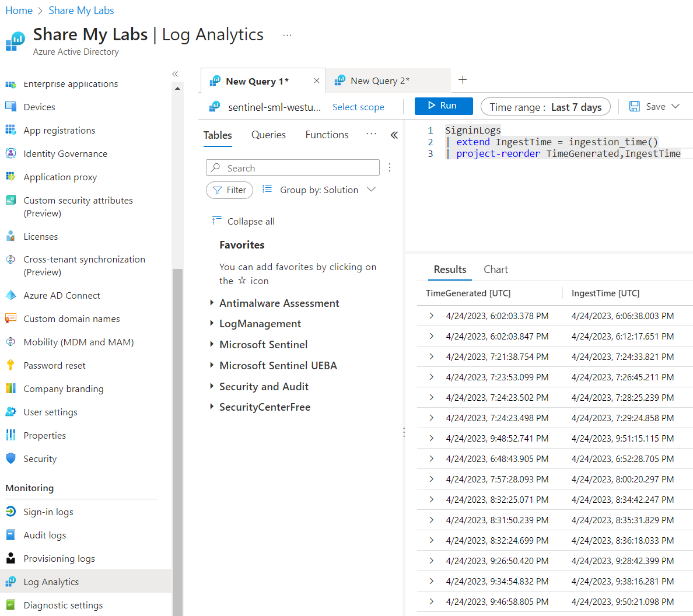
Task: Run the query
Action: 443,106
